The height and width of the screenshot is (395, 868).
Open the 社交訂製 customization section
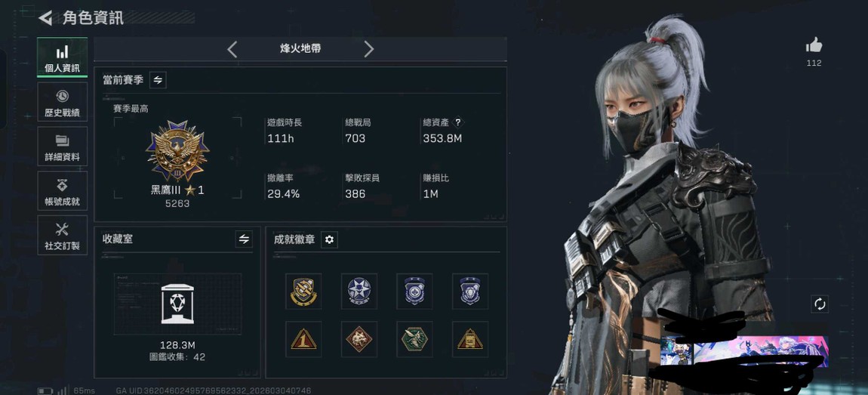62,235
